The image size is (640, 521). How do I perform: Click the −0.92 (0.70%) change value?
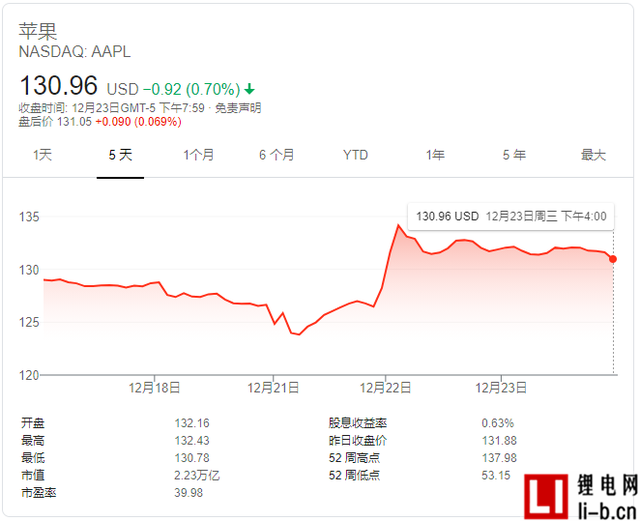pyautogui.click(x=191, y=89)
